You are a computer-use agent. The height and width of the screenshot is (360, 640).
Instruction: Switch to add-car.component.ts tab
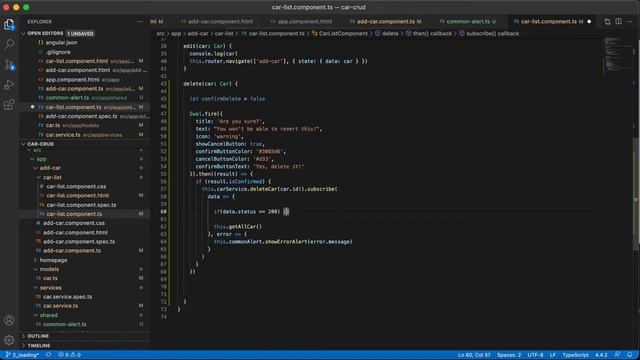tap(386, 22)
